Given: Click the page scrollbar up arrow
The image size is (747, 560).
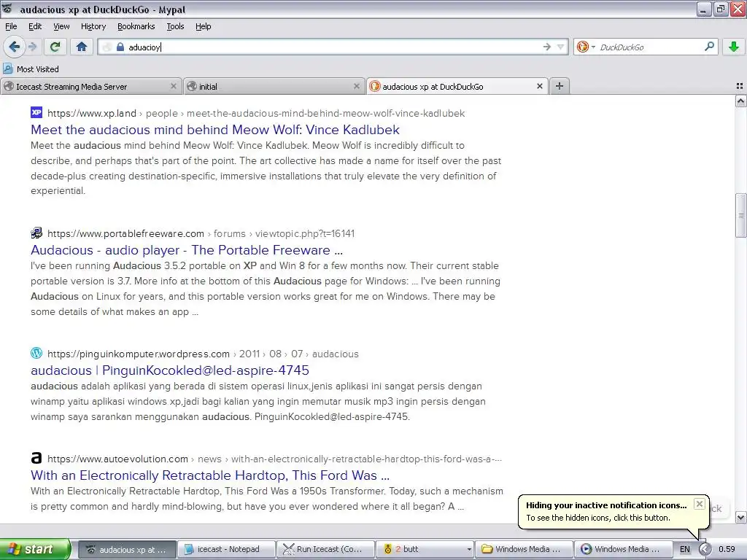Looking at the screenshot, I should [x=741, y=101].
